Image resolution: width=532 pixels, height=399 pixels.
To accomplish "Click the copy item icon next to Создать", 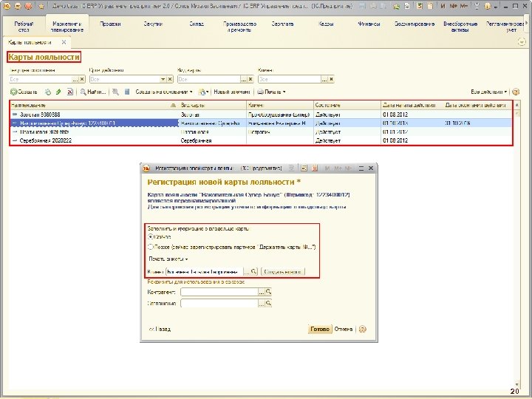I will [48, 92].
